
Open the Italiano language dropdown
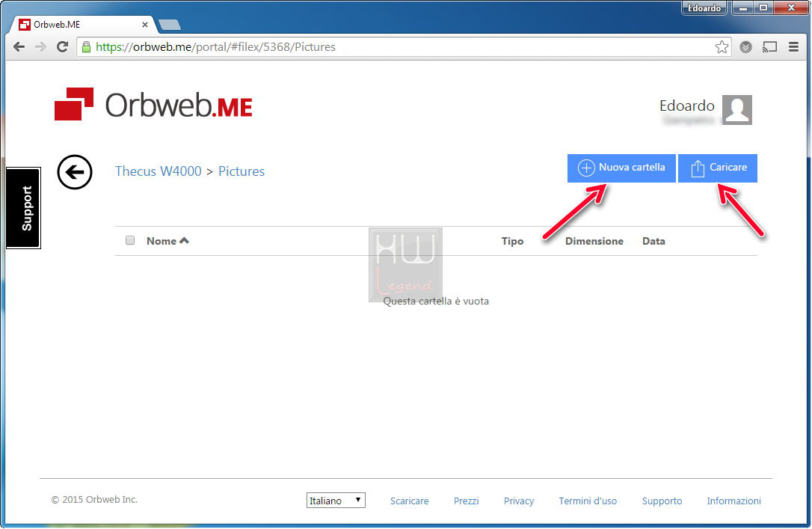(x=336, y=501)
